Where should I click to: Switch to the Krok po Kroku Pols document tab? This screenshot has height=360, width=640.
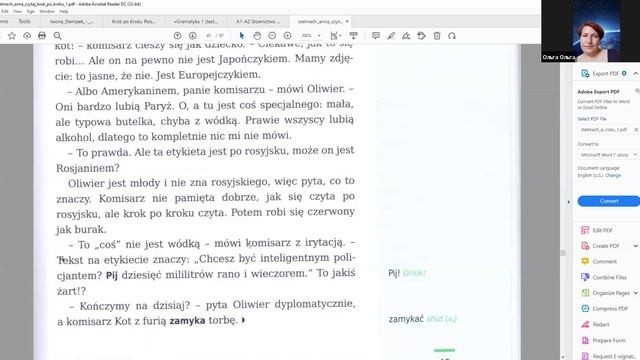coord(133,21)
